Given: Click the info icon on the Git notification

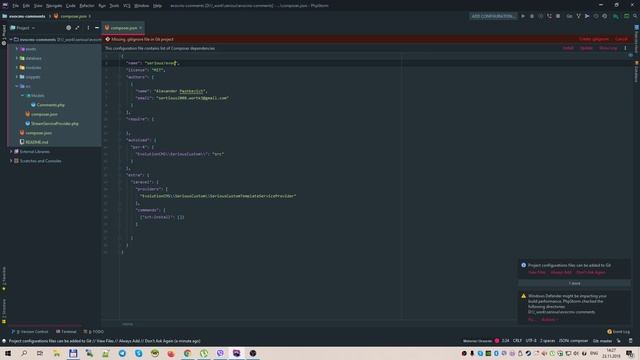Looking at the screenshot, I should pos(524,265).
